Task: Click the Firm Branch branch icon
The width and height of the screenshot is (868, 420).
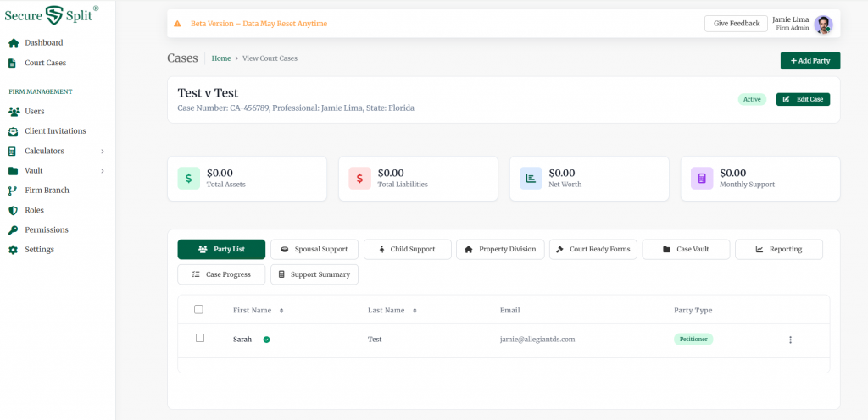Action: tap(13, 191)
